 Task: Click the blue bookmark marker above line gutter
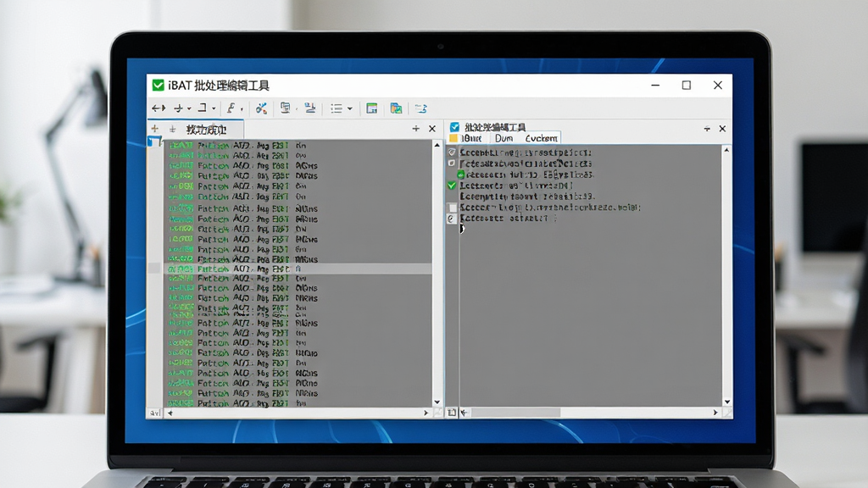coord(154,141)
